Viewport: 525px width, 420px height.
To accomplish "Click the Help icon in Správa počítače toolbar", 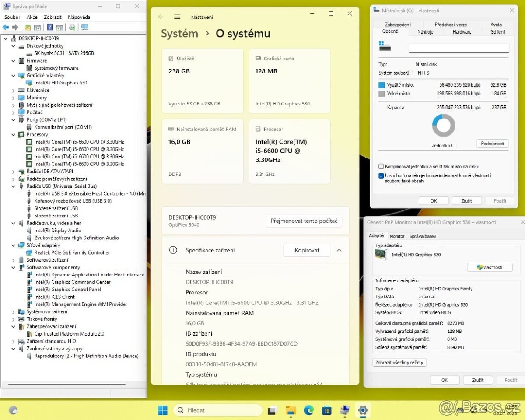I will (x=50, y=27).
